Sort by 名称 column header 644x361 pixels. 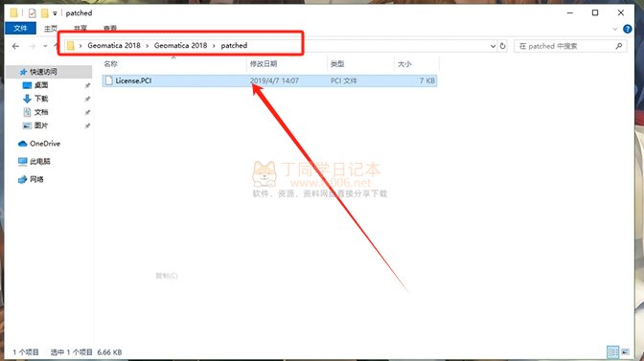111,64
